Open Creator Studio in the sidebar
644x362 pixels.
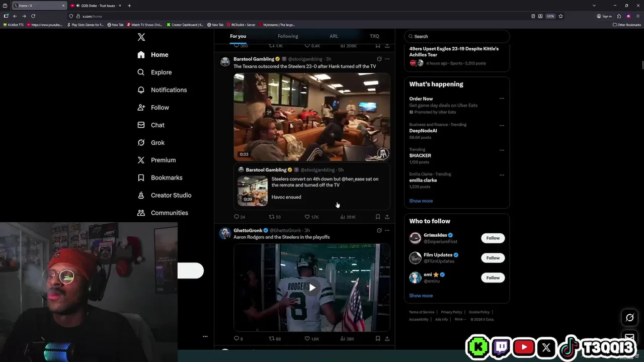point(164,196)
